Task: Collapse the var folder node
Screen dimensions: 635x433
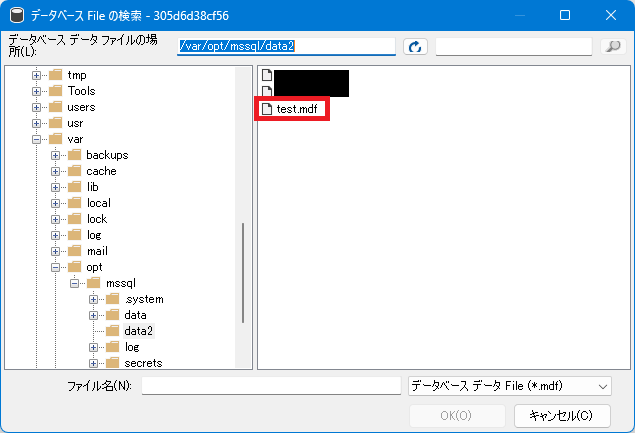Action: (x=36, y=139)
